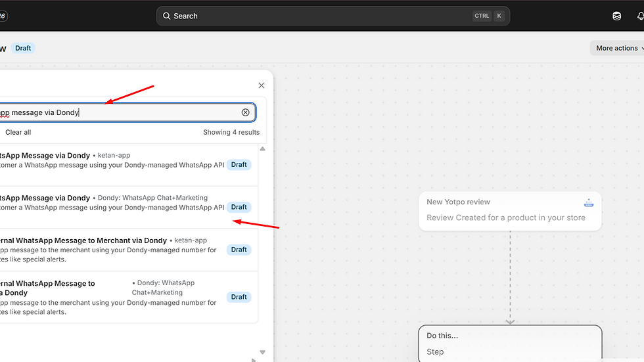Viewport: 644px width, 362px height.
Task: Select WhatsApp Message via Dondy by Dondy: WhatsApp Chat+Marketing
Action: tap(129, 207)
